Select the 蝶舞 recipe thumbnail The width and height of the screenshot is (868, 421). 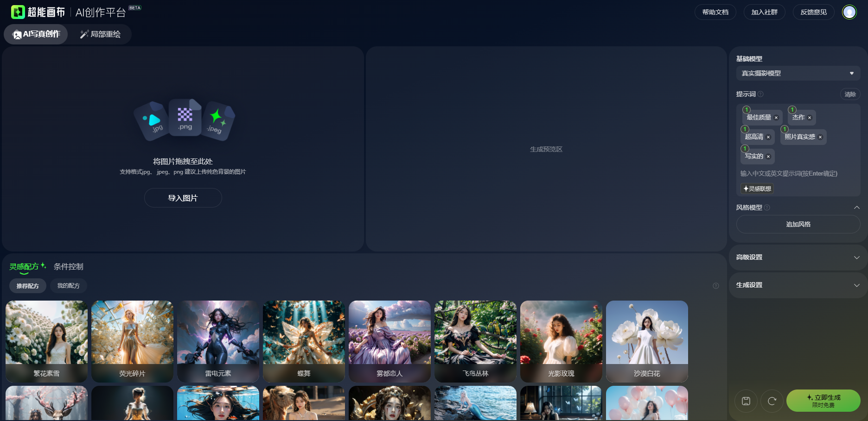pyautogui.click(x=304, y=341)
